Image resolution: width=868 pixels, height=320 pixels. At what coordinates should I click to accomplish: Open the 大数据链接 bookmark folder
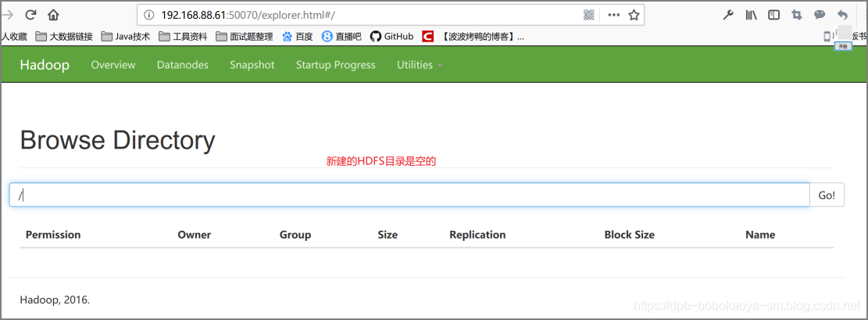point(65,37)
